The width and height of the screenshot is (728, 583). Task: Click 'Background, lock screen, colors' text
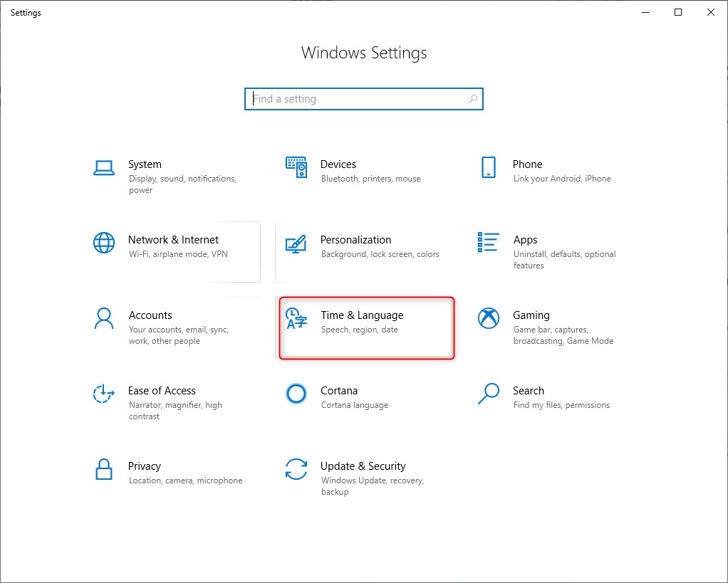(380, 254)
